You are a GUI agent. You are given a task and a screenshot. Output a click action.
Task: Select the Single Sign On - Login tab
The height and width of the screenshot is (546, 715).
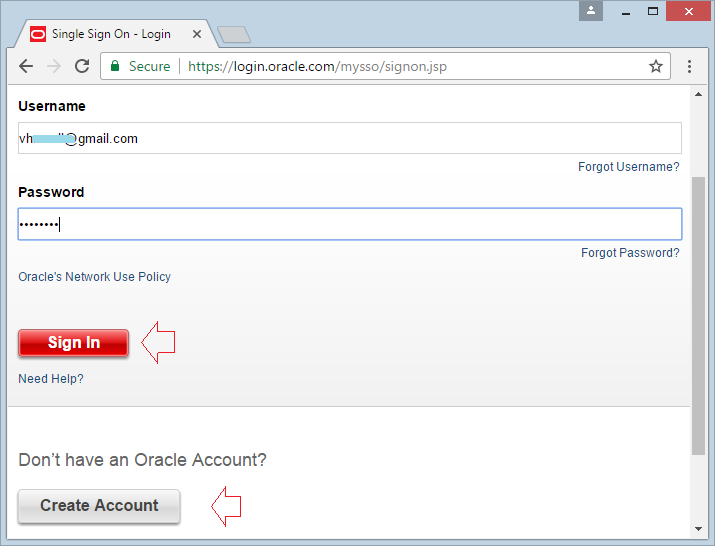pyautogui.click(x=115, y=34)
